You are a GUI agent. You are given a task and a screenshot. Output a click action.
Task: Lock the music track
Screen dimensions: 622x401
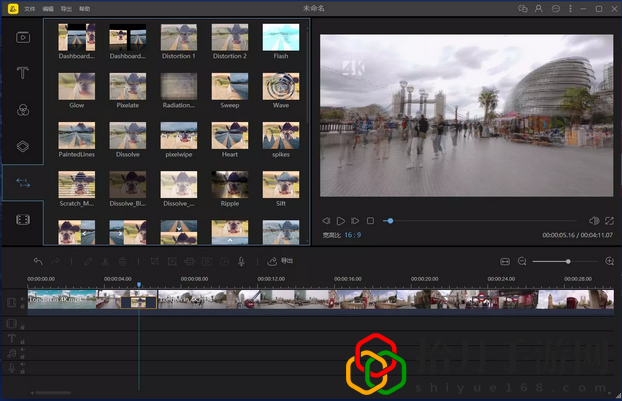click(23, 357)
